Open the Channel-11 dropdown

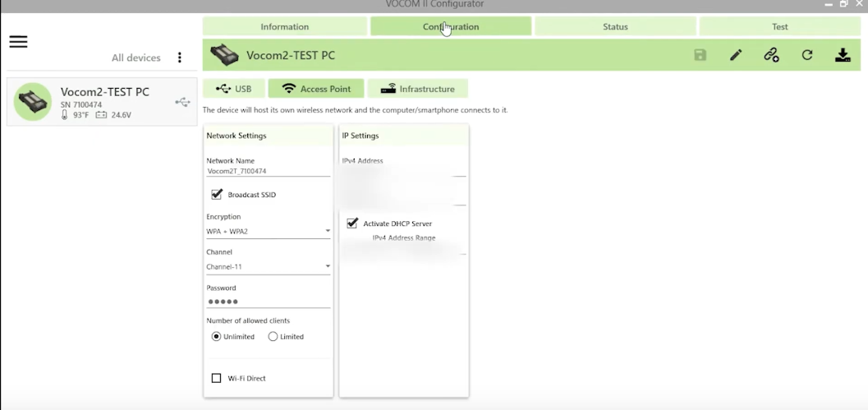coord(268,266)
